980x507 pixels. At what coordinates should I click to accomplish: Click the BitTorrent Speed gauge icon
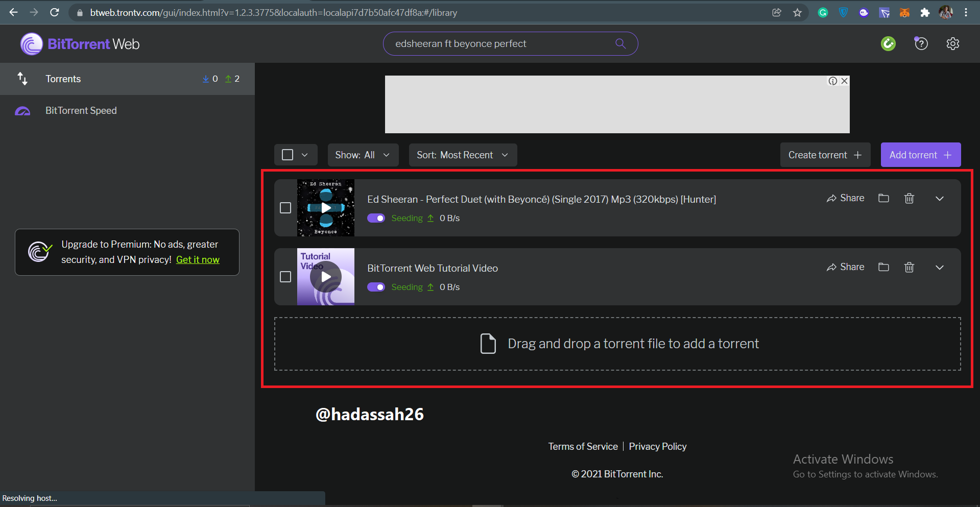pos(22,111)
